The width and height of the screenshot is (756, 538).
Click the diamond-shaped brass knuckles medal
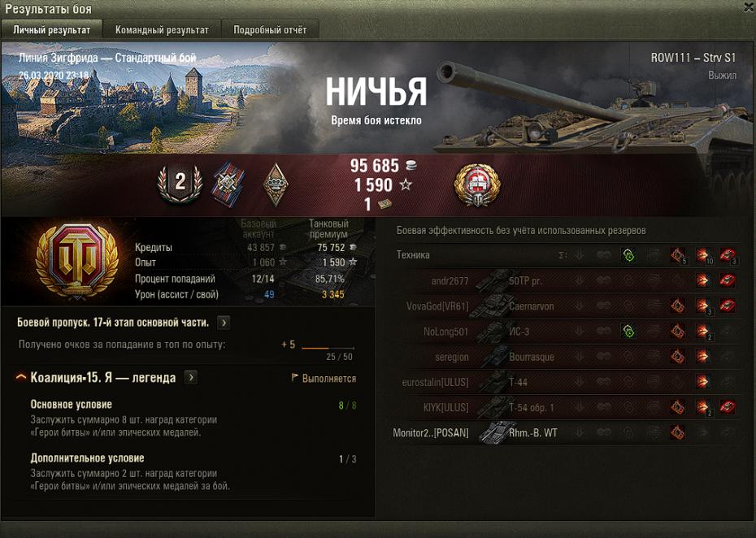(x=276, y=184)
